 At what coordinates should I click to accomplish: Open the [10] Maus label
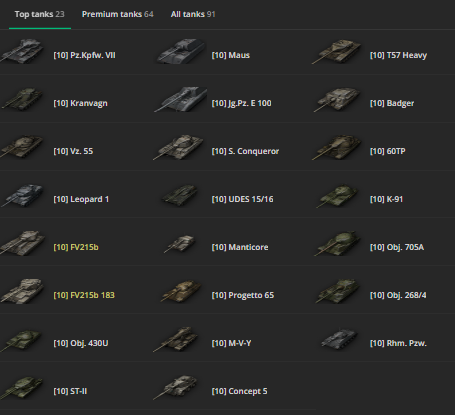[231, 55]
